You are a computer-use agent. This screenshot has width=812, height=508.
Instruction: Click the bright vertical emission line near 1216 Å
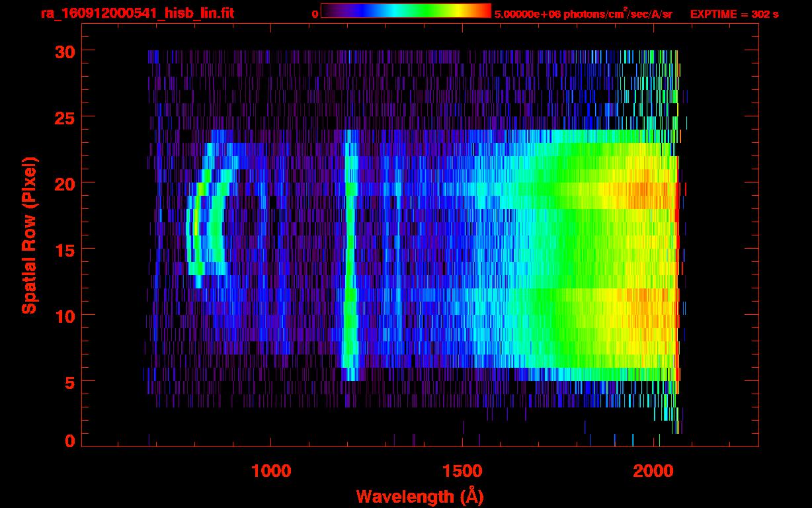(x=350, y=255)
